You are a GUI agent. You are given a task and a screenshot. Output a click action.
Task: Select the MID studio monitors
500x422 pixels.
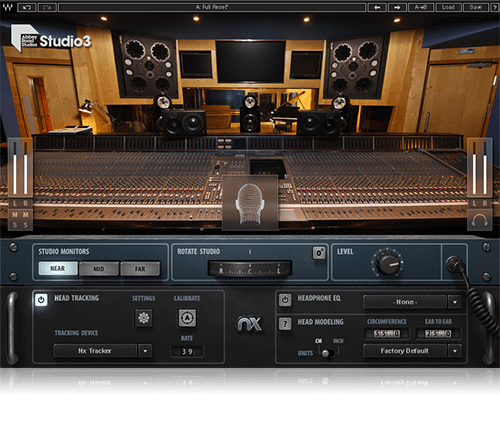tap(99, 268)
